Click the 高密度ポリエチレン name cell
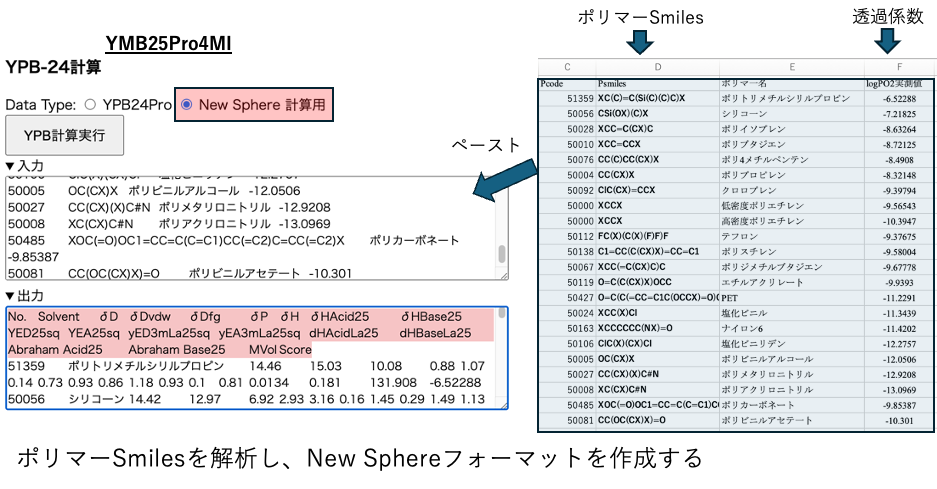Image resolution: width=937 pixels, height=489 pixels. (x=792, y=221)
